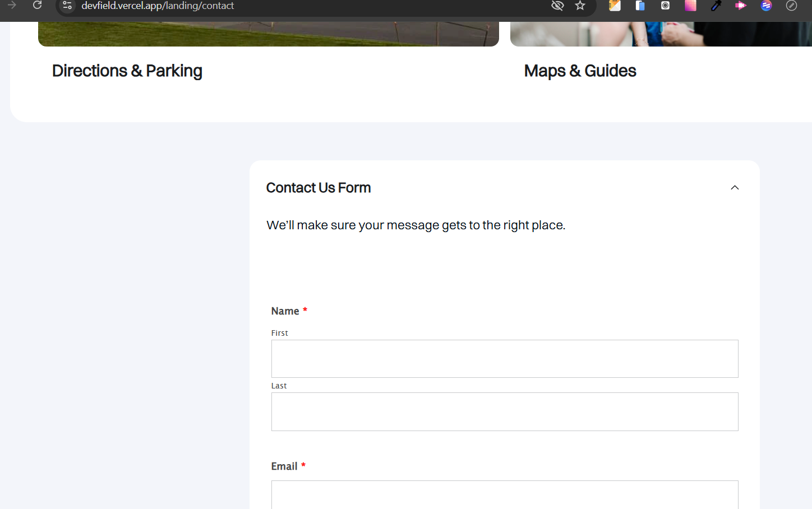Bookmark this page with the star icon

point(580,6)
